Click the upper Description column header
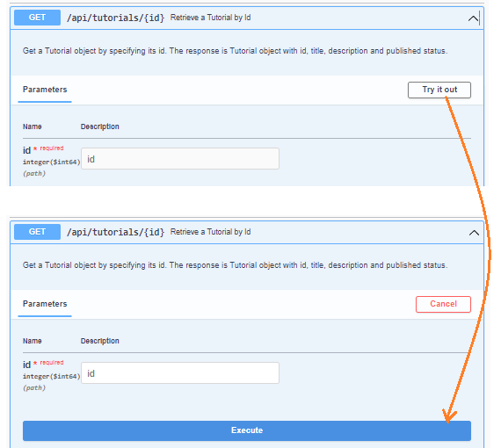The image size is (501, 448). [x=99, y=126]
